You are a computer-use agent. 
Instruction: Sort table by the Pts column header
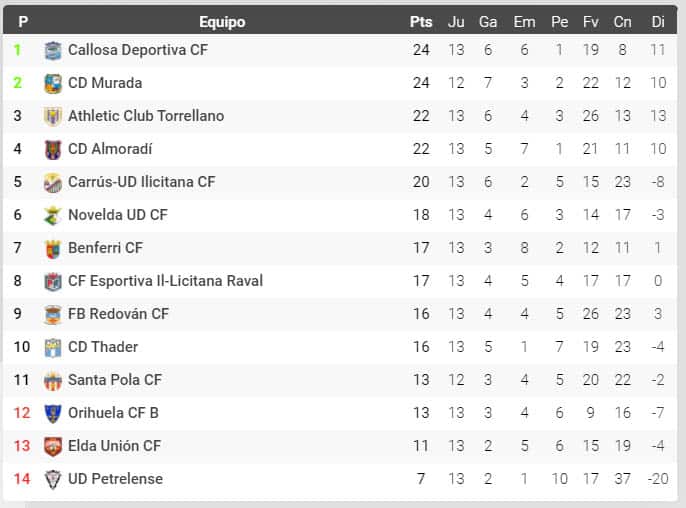pyautogui.click(x=421, y=21)
